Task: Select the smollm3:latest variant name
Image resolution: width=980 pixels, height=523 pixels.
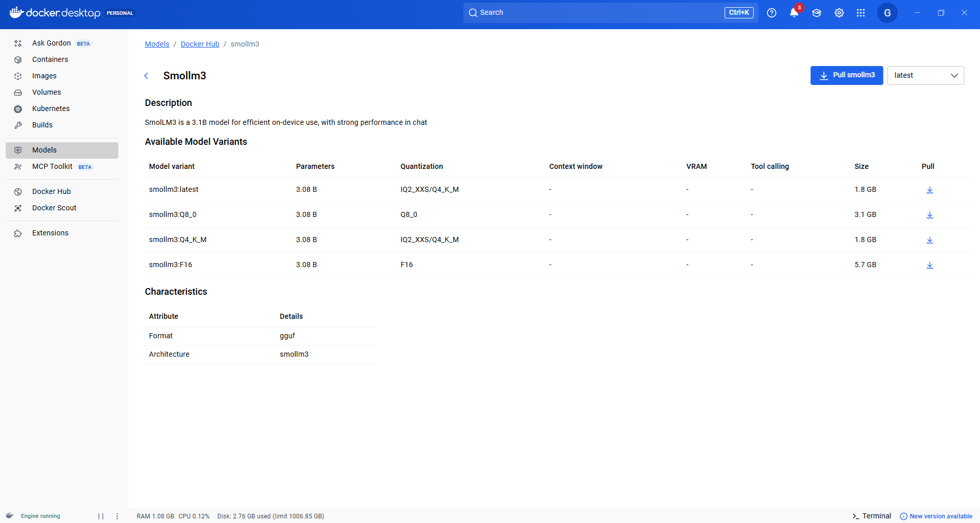Action: 174,189
